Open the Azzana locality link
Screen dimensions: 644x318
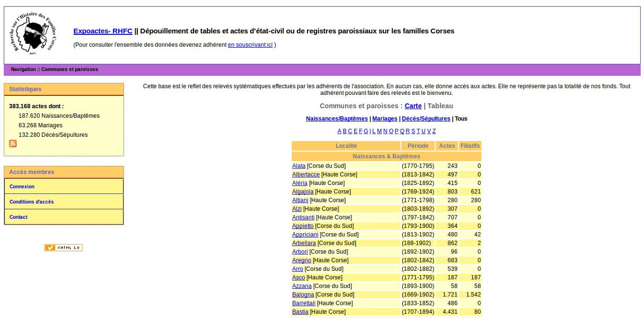(x=302, y=286)
